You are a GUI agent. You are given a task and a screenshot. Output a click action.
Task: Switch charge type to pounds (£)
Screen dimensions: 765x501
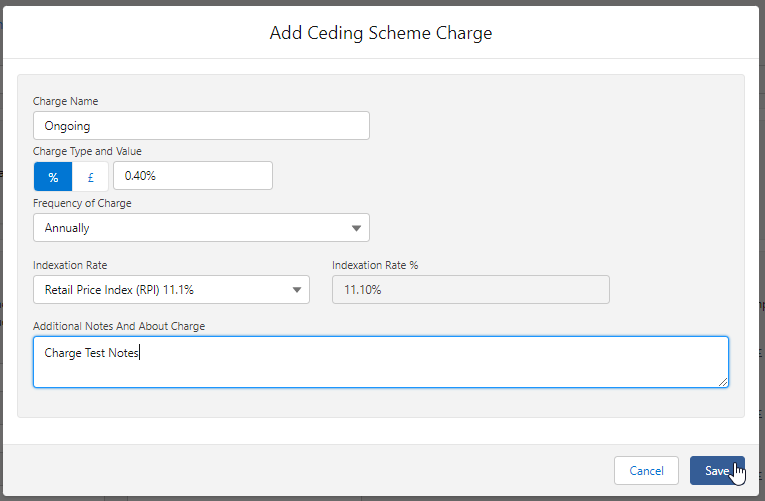pos(90,176)
